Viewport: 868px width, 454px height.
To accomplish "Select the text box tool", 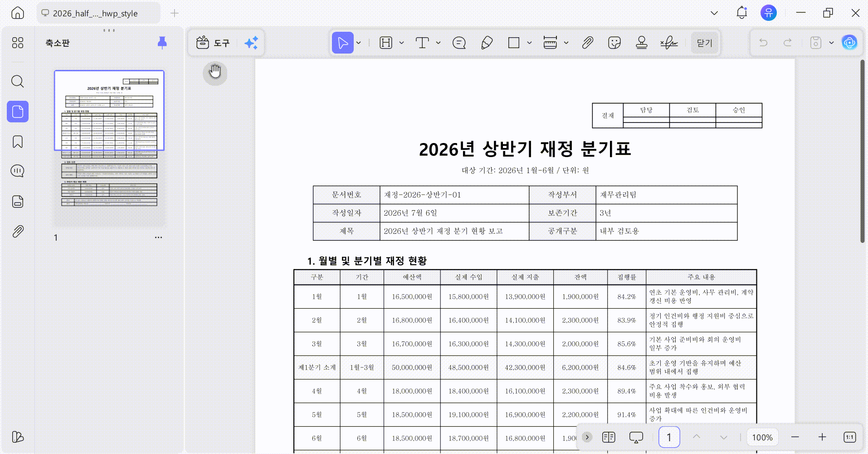I will 422,43.
